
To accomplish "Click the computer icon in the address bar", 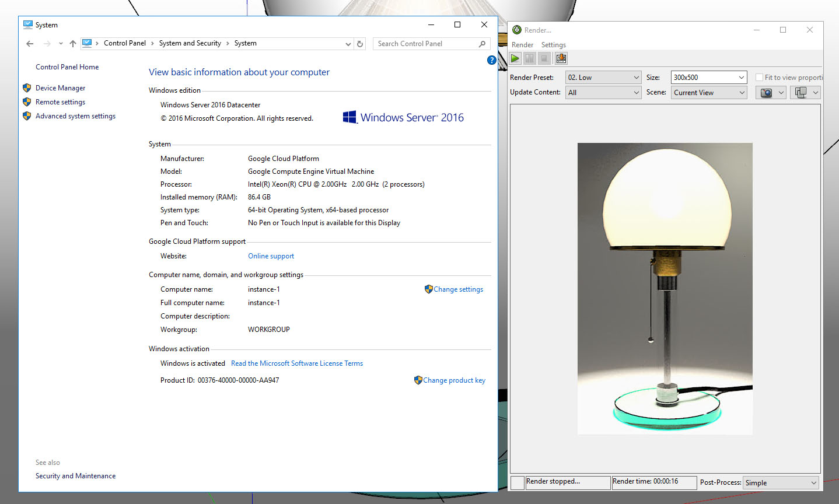I will point(87,43).
